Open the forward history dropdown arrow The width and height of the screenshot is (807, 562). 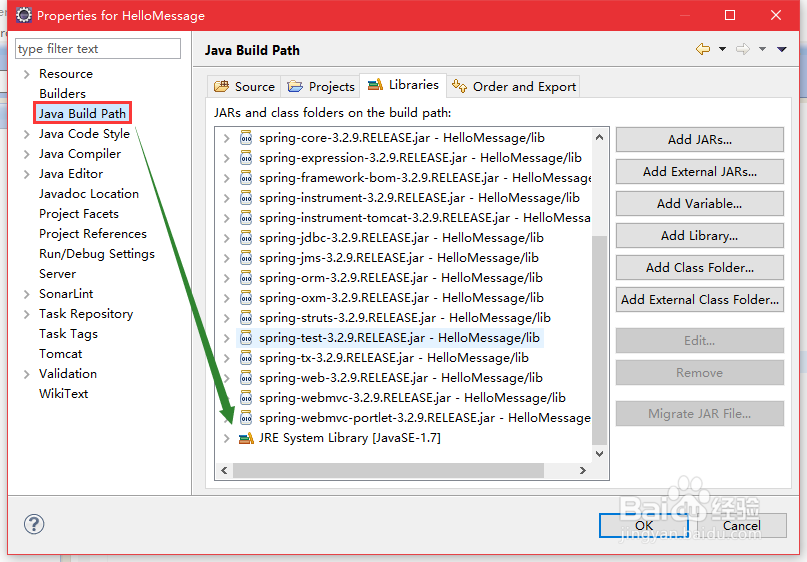762,49
